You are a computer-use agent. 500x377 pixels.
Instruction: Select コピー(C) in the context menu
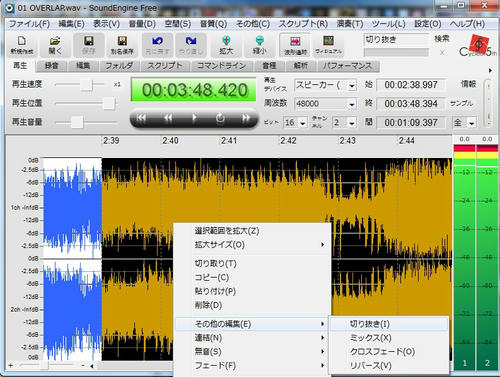[x=212, y=277]
